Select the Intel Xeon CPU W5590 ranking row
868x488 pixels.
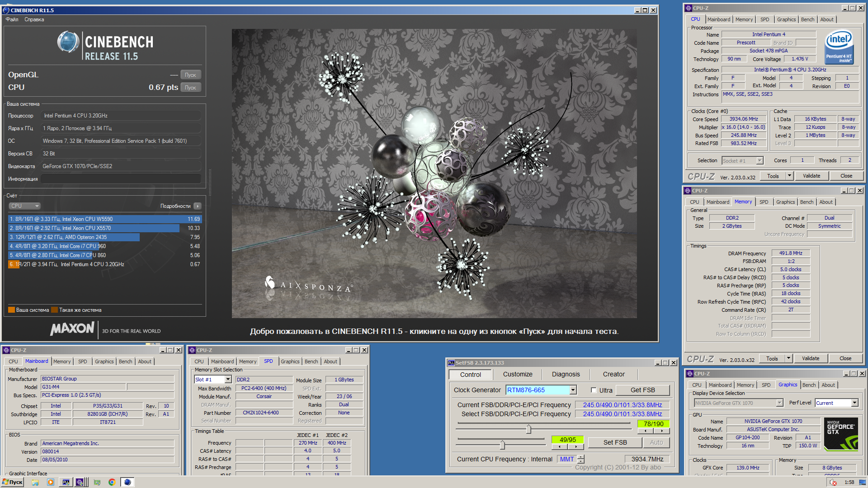[x=105, y=219]
